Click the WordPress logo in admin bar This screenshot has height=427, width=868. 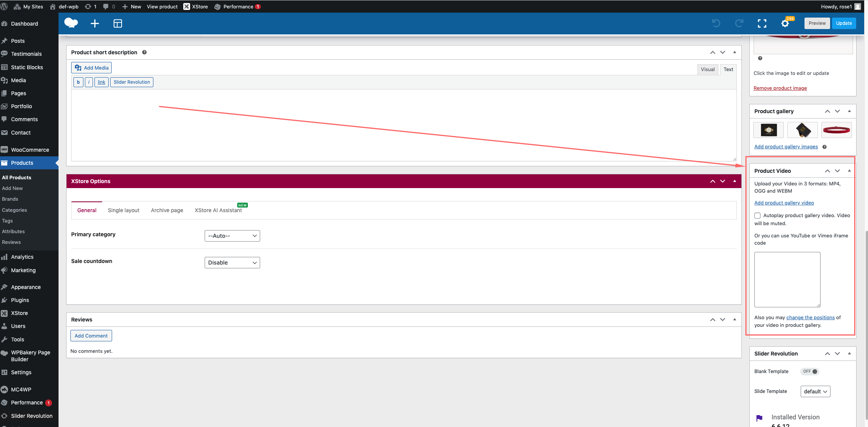4,6
